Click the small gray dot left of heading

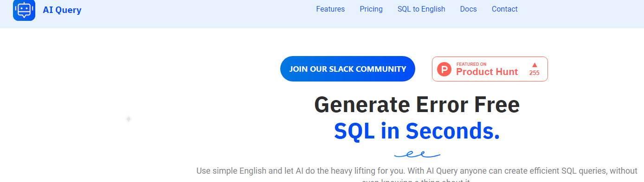[128, 119]
